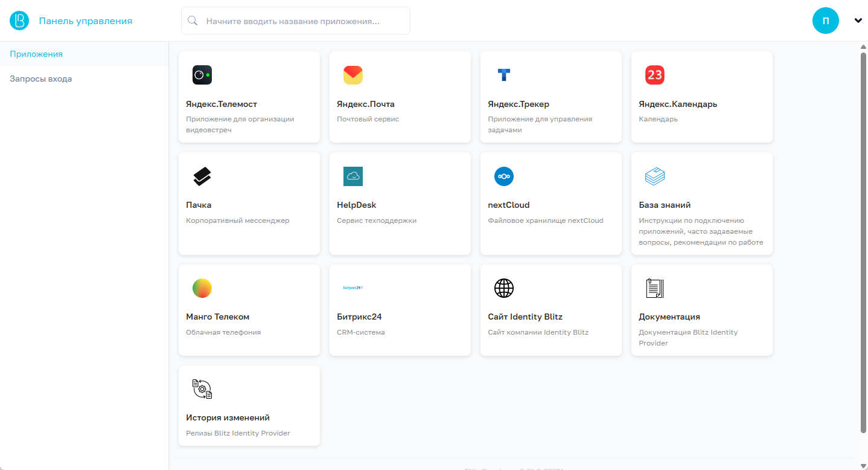Click the Документация title text
The height and width of the screenshot is (470, 868).
669,317
